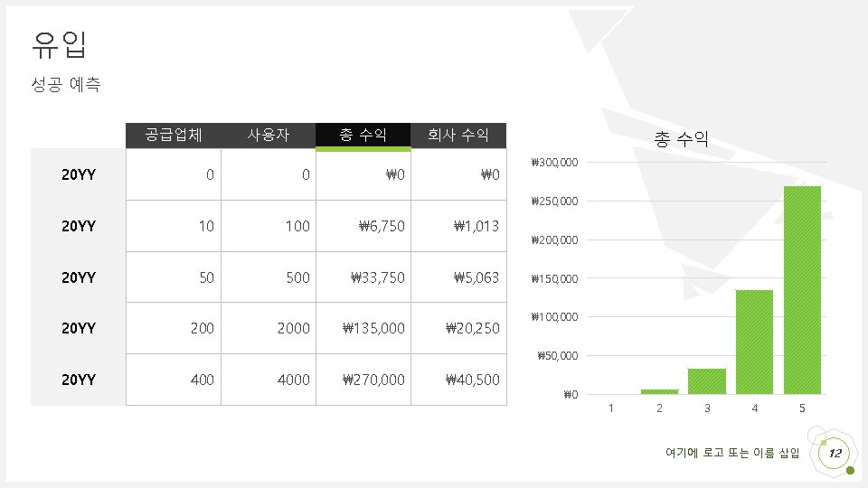Select the cell showing ₩6,750
Screen dimensions: 868x488
(x=363, y=226)
